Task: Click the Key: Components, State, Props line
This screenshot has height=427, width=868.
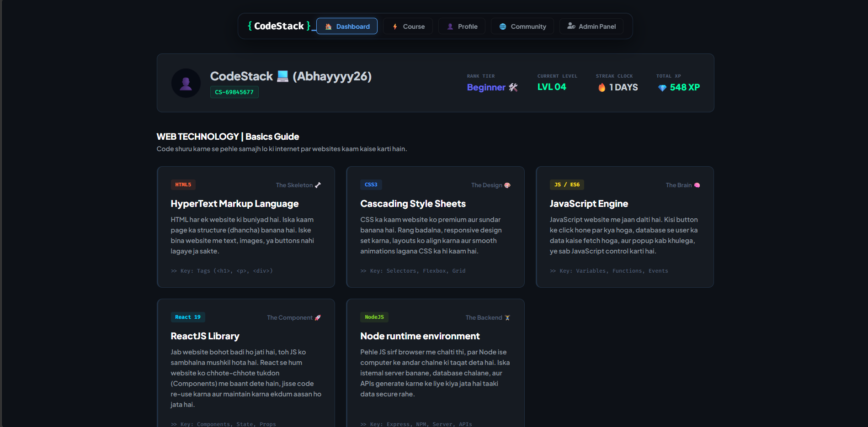Action: [224, 424]
